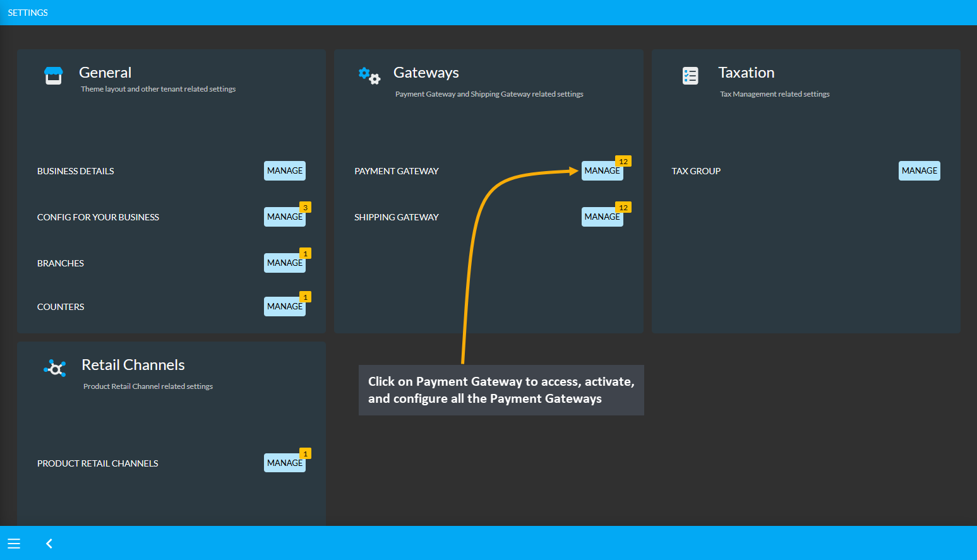Manage Branches settings
The height and width of the screenshot is (560, 977).
285,263
